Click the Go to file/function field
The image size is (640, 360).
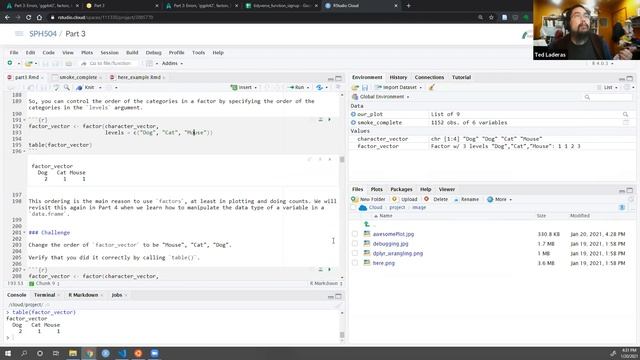click(x=109, y=63)
